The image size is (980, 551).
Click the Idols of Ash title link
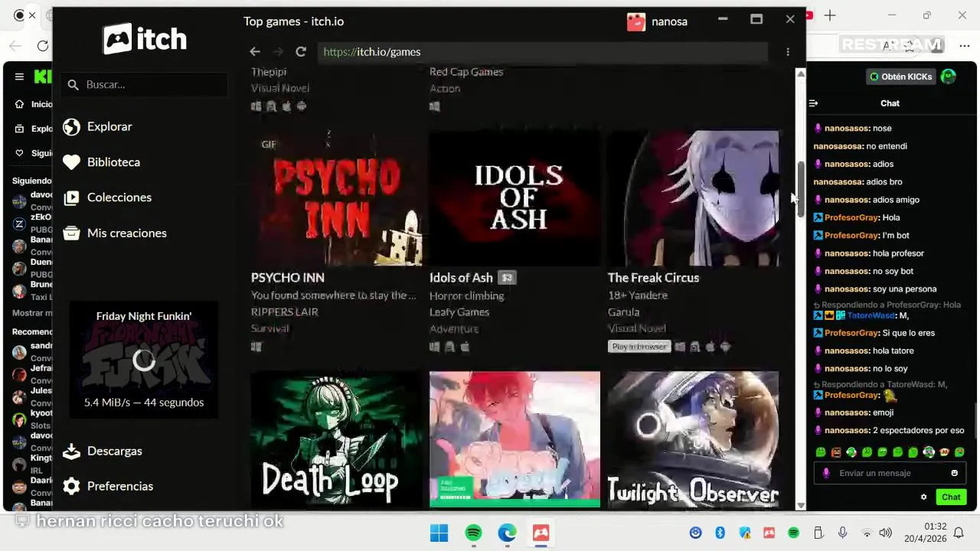tap(461, 278)
